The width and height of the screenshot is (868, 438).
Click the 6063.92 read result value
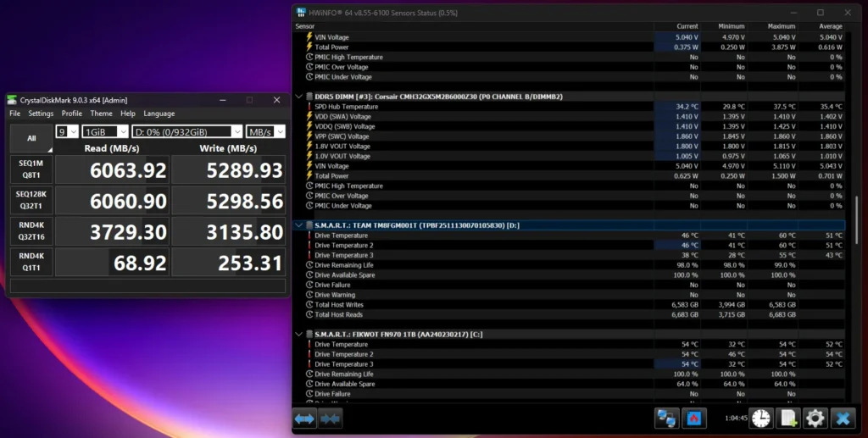(x=128, y=170)
